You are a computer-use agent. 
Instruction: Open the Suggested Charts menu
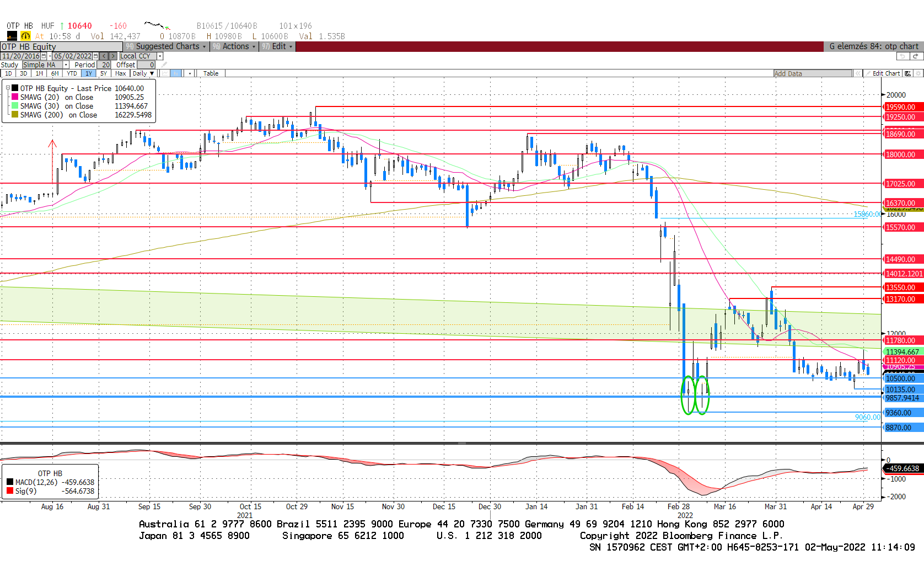pyautogui.click(x=166, y=46)
